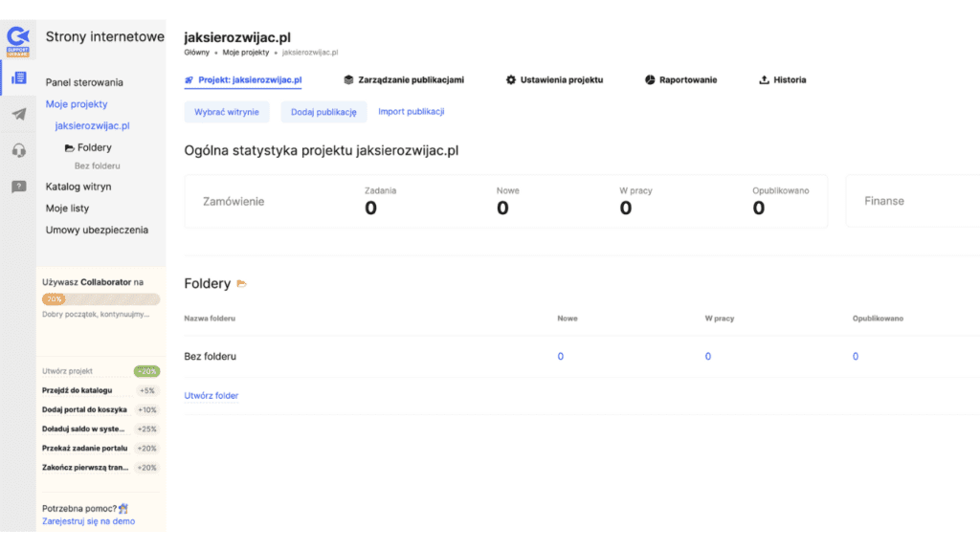Click the Zamówienie statistics label
This screenshot has height=551, width=980.
coord(234,201)
